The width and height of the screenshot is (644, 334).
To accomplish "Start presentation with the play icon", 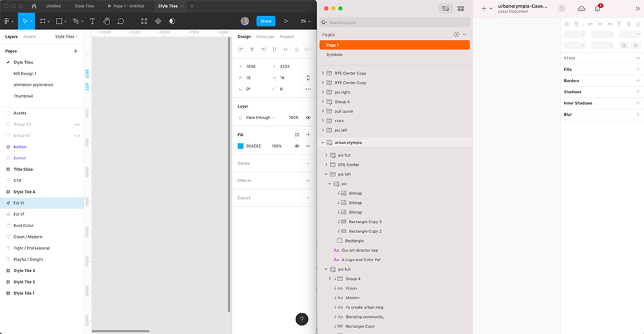I will [x=286, y=21].
